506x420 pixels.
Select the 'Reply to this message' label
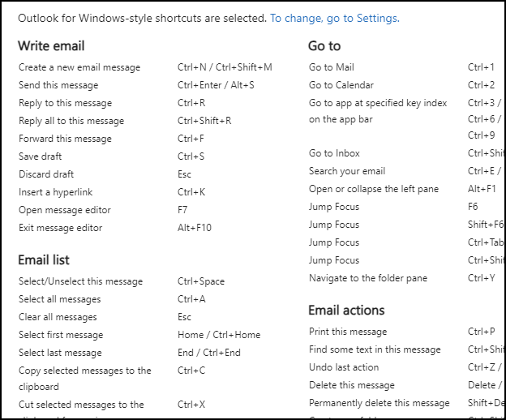[65, 103]
